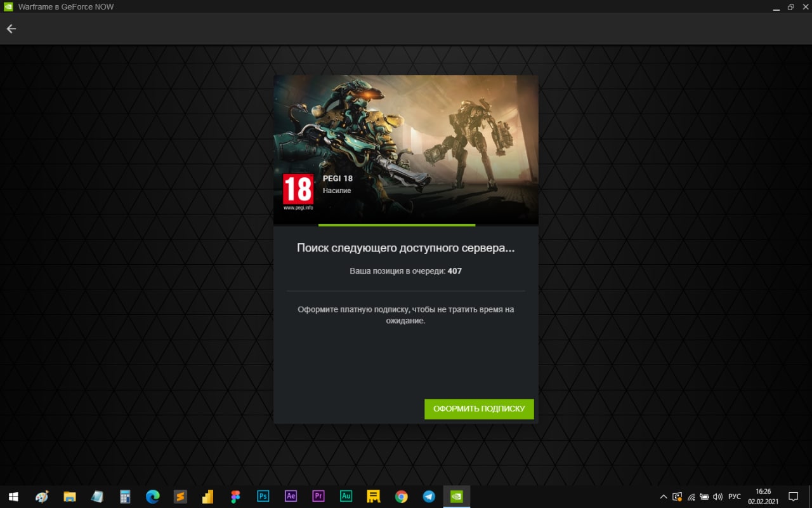Image resolution: width=812 pixels, height=508 pixels.
Task: Open Google Chrome from the taskbar
Action: pos(402,497)
